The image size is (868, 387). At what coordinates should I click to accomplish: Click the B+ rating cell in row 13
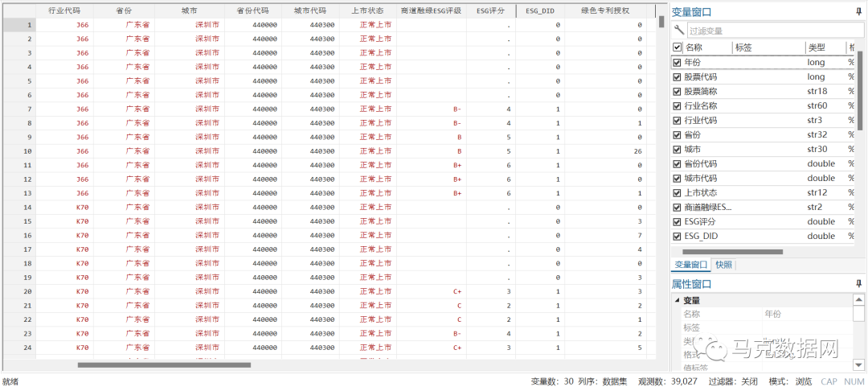[x=432, y=193]
